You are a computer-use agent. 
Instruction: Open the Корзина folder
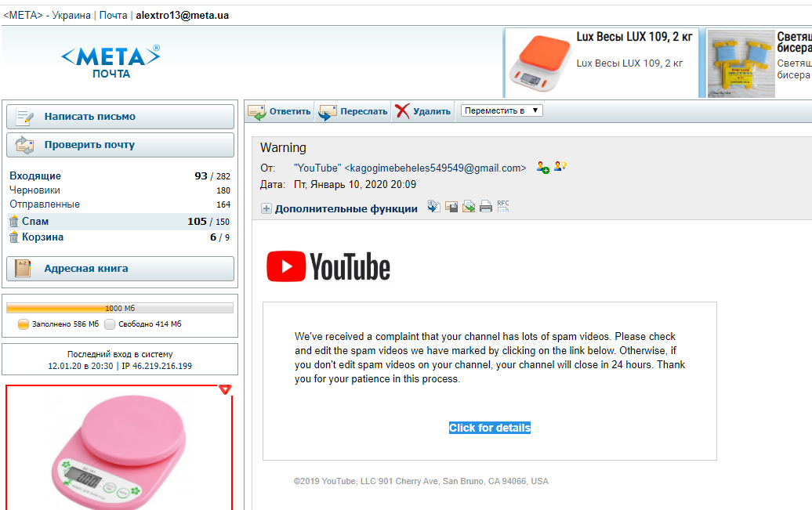point(42,237)
